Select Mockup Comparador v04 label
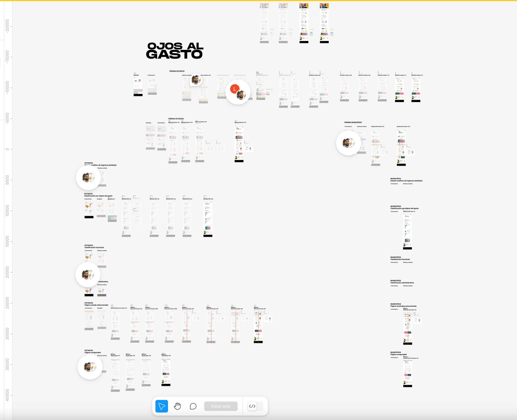 tap(166, 355)
